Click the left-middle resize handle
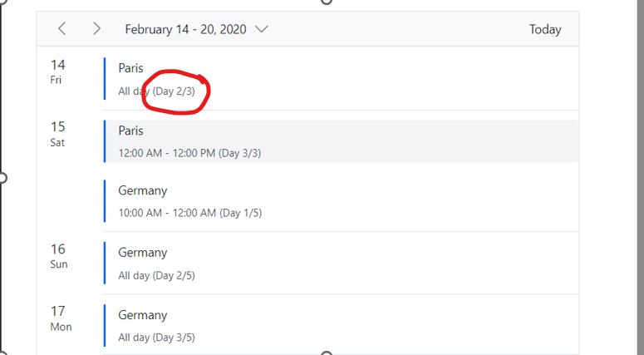The height and width of the screenshot is (355, 644). (x=2, y=177)
